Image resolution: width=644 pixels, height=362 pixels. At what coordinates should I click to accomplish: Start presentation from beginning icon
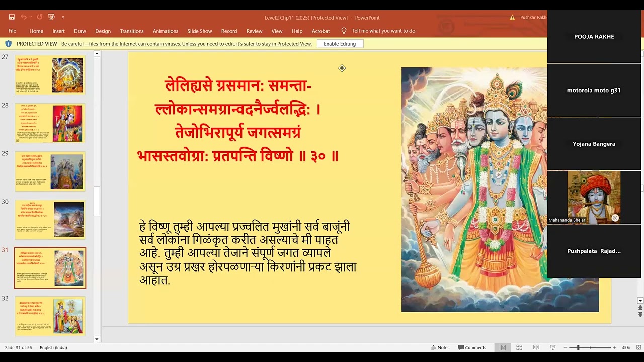click(x=51, y=17)
